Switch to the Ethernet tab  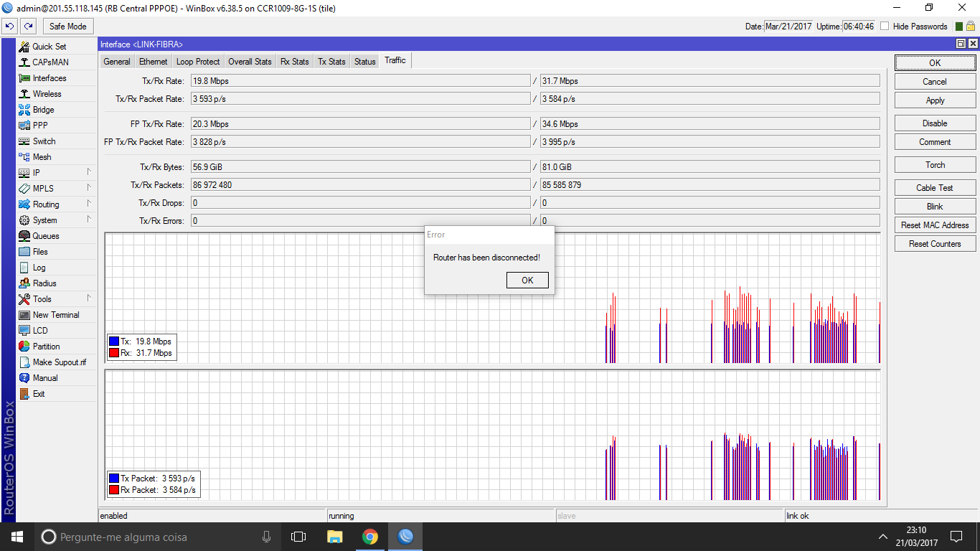pos(153,62)
